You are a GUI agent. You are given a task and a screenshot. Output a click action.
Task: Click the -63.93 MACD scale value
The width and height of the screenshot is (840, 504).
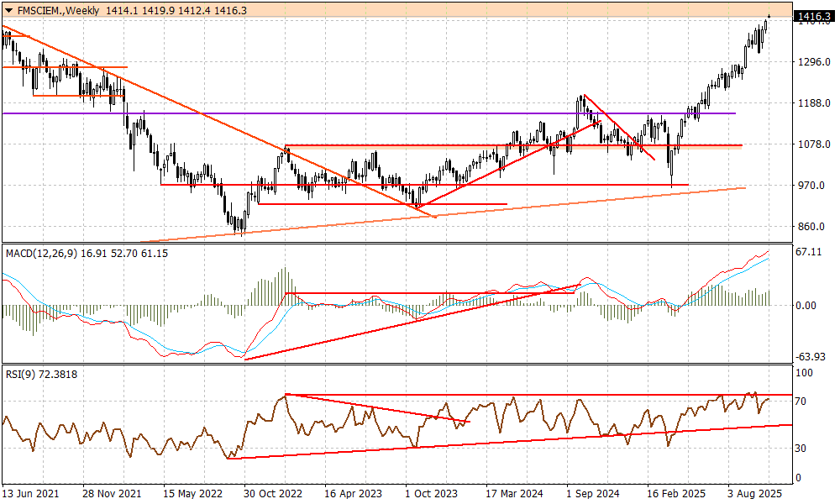point(811,357)
